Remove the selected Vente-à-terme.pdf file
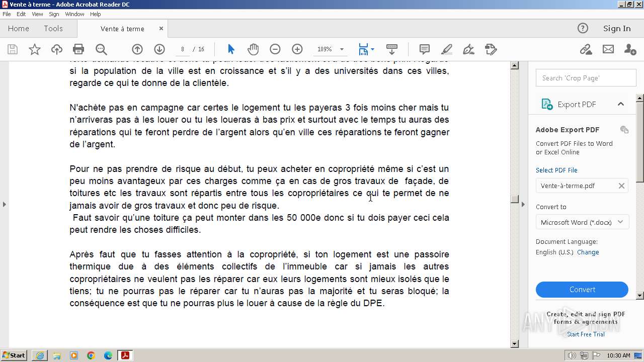 coord(621,186)
